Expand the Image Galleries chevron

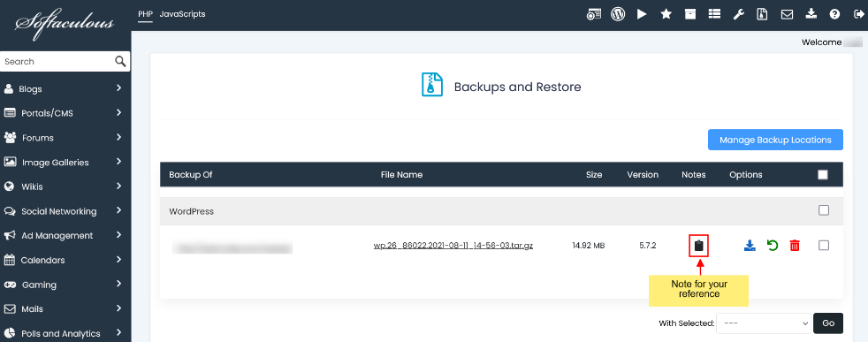(119, 162)
